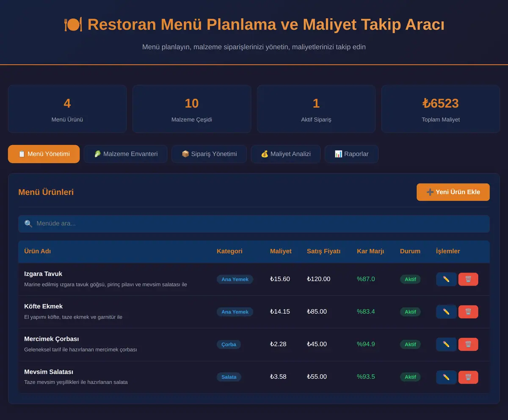Click the ₺3.58 cost value
Image resolution: width=508 pixels, height=420 pixels.
click(x=278, y=377)
